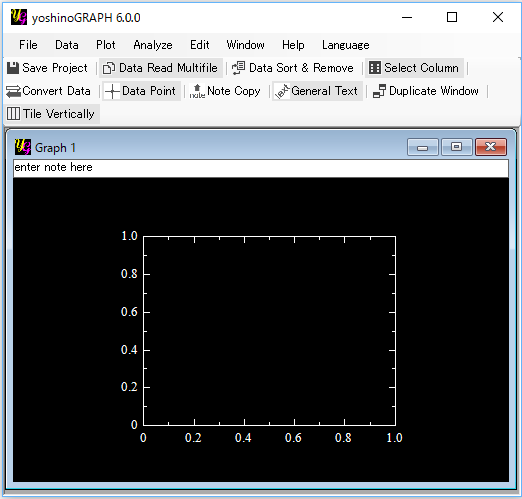
Task: Click the Note Copy icon
Action: point(197,91)
